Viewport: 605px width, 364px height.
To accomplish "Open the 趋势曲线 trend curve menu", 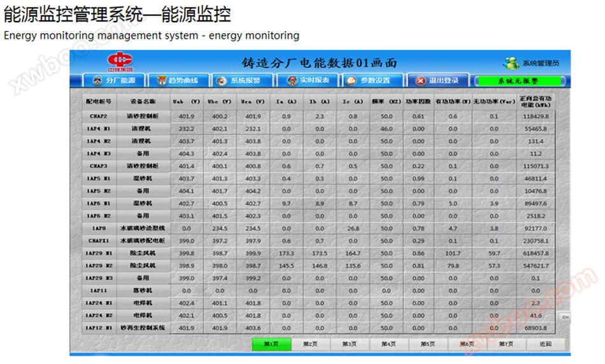I will (178, 81).
